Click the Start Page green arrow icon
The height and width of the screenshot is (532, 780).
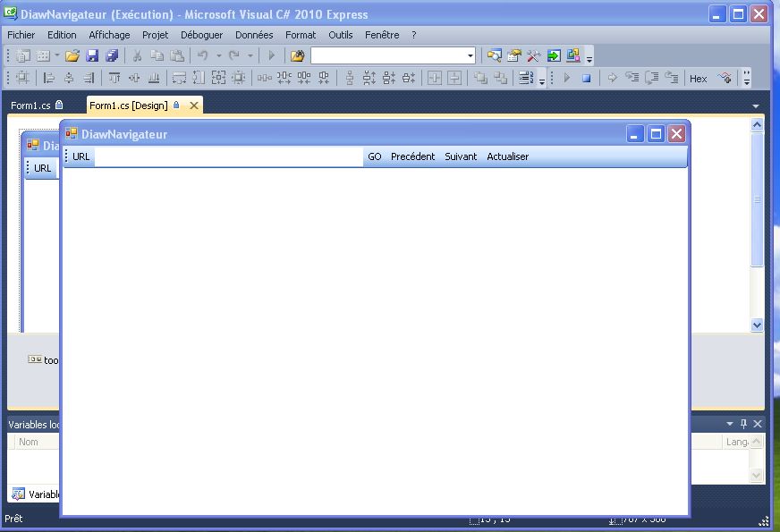[x=554, y=55]
